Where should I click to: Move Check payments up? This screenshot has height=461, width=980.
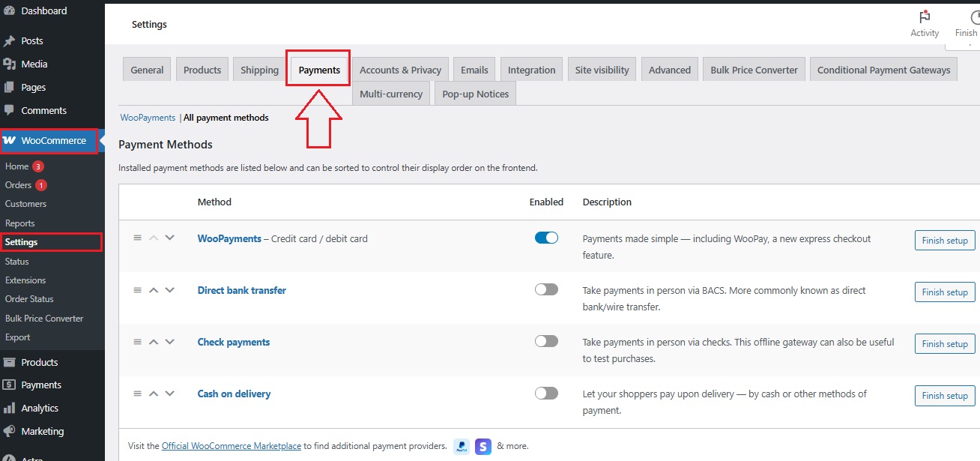154,342
